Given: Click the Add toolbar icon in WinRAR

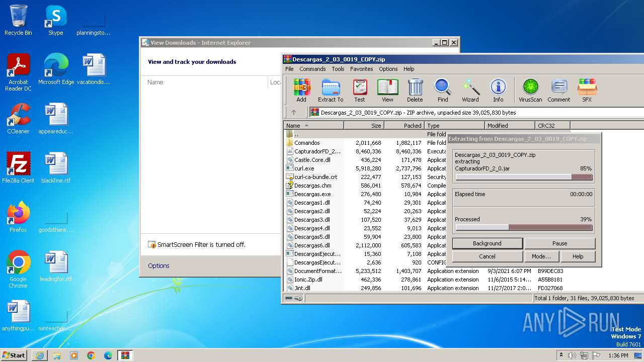Looking at the screenshot, I should [x=301, y=90].
